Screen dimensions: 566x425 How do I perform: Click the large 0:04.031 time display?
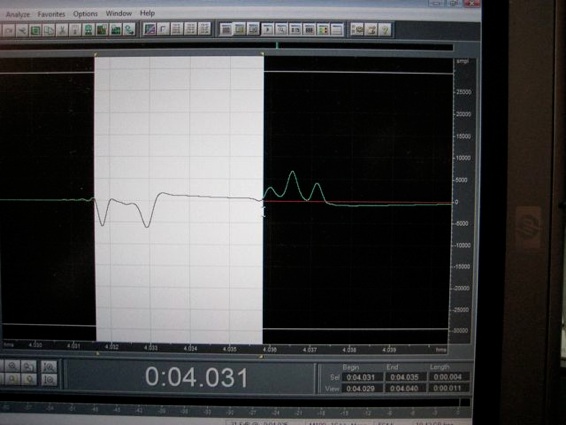tap(196, 377)
